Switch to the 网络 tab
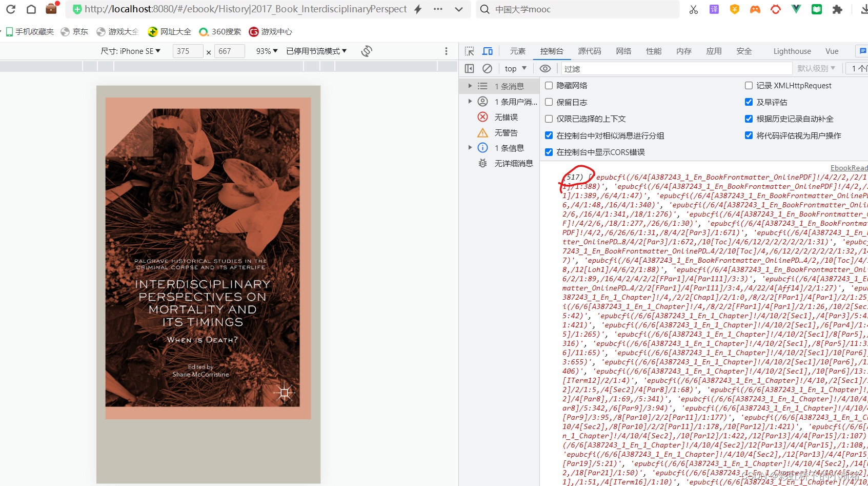 [623, 51]
